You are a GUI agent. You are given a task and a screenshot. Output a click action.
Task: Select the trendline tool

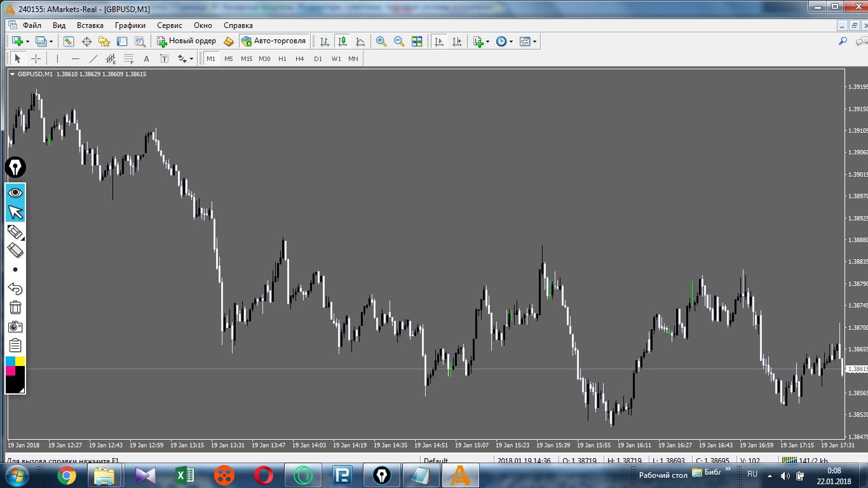click(x=93, y=58)
